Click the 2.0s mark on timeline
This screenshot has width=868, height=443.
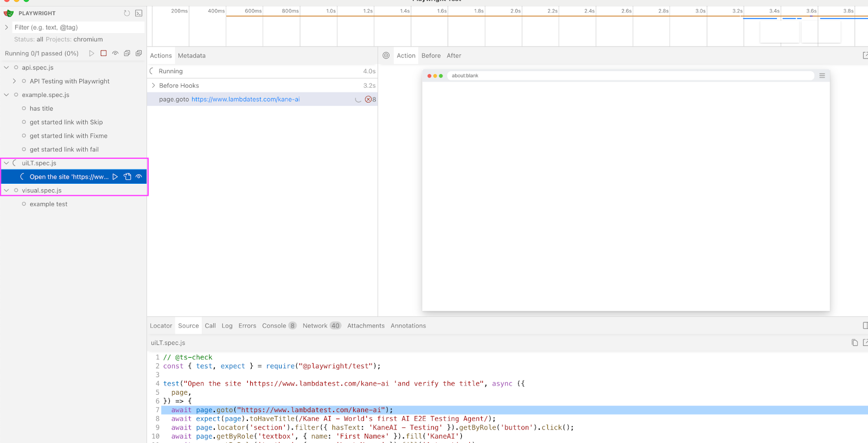coord(515,11)
